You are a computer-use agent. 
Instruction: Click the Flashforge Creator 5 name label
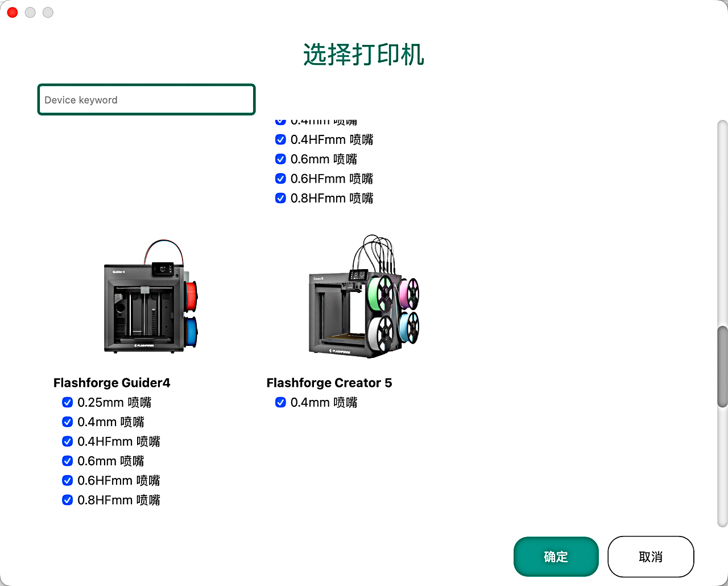pos(329,383)
